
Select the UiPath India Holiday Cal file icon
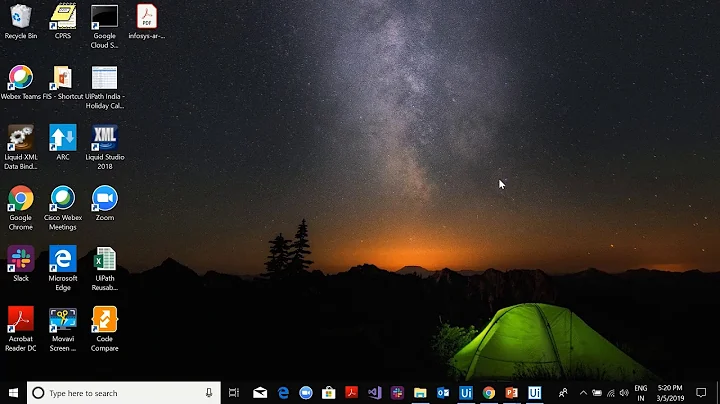pos(105,87)
